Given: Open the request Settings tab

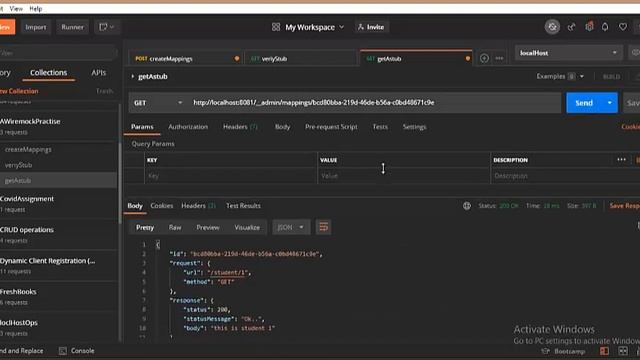Looking at the screenshot, I should [x=414, y=127].
